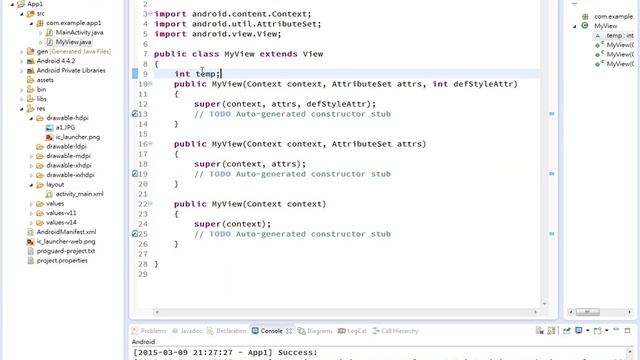Screen dimensions: 640x360
Task: Click the bin folder icon
Action: (x=31, y=89)
